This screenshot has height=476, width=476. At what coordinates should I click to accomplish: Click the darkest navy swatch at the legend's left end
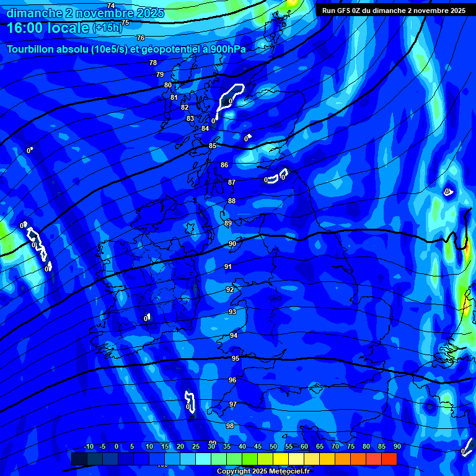(x=79, y=459)
